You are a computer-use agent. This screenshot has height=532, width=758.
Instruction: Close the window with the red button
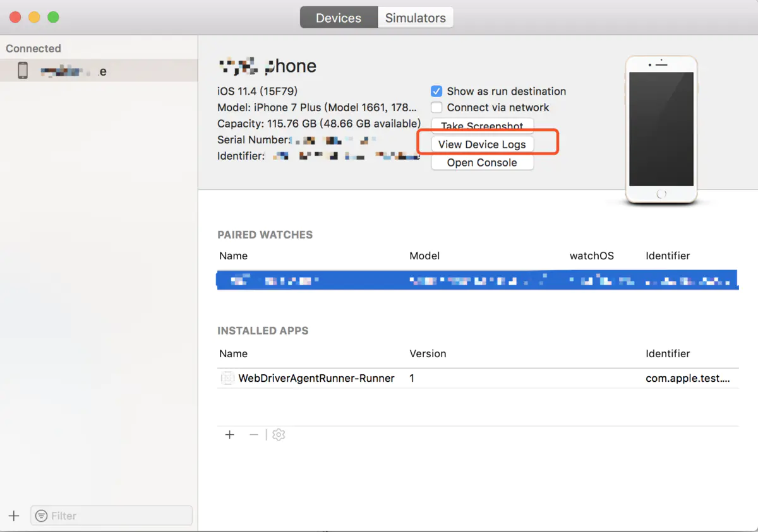15,18
